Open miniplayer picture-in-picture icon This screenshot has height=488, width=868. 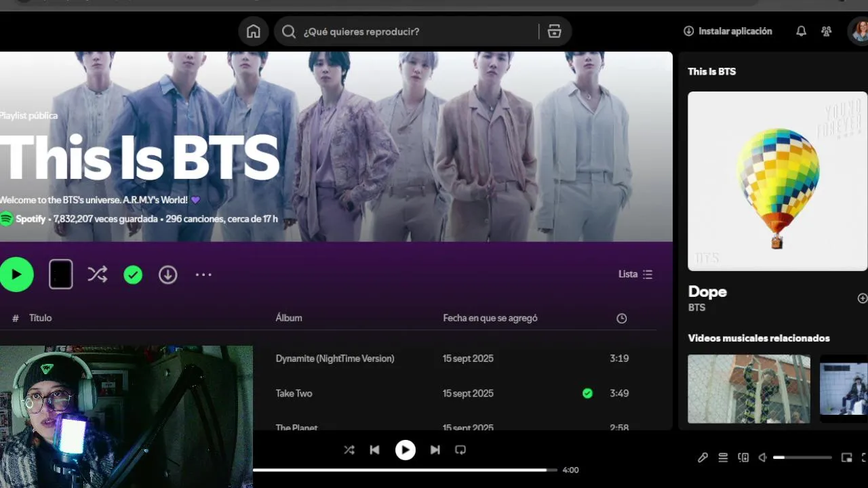click(x=846, y=457)
